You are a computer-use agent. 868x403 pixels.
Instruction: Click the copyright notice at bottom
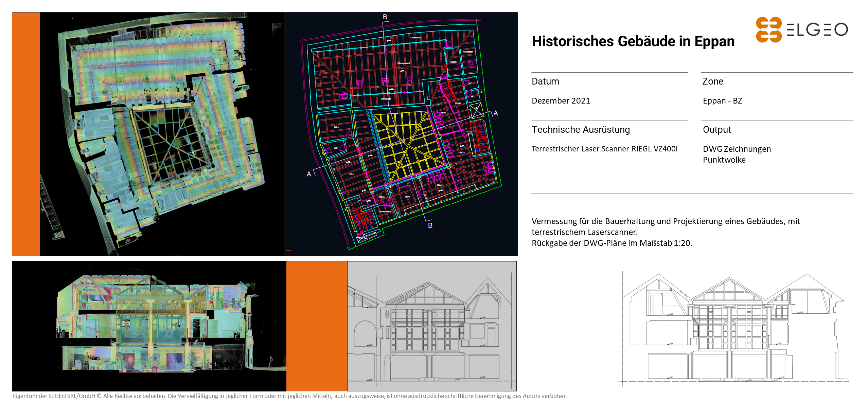tap(289, 396)
